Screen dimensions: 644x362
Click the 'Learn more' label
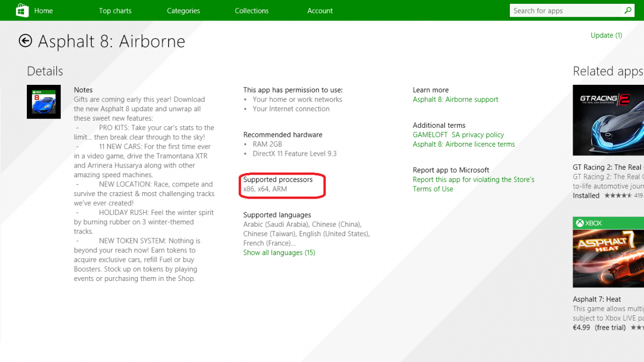pos(430,90)
